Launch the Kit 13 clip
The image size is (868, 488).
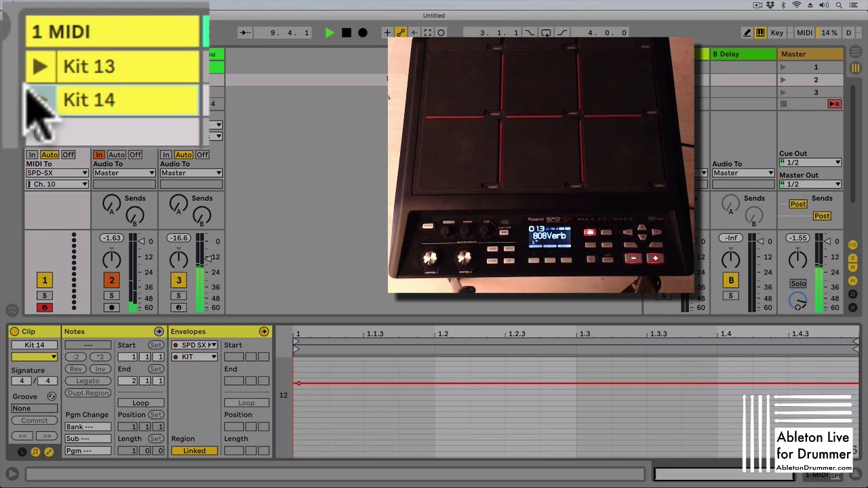pos(40,66)
